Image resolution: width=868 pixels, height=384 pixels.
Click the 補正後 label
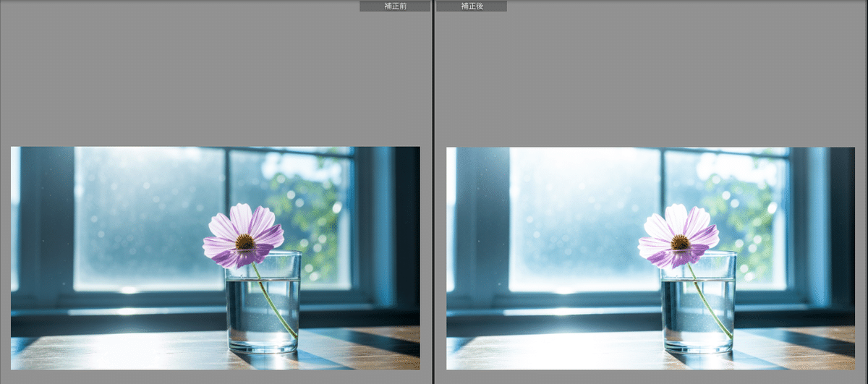(x=472, y=6)
